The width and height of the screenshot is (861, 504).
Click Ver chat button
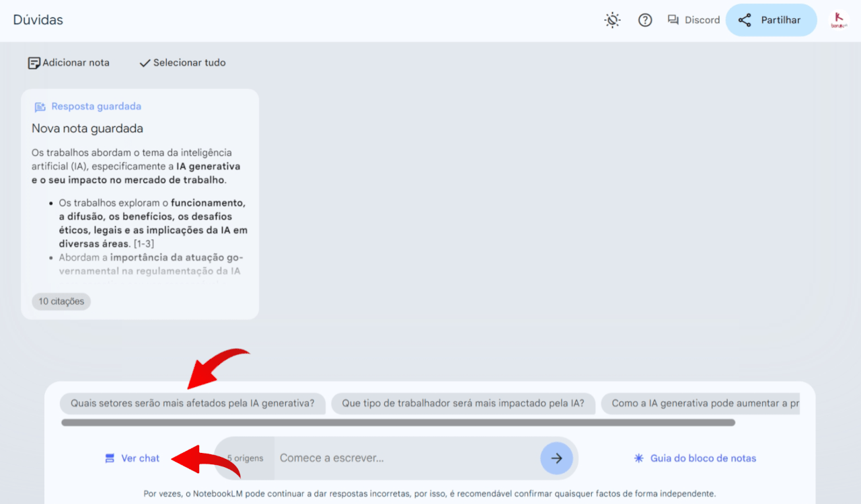133,458
